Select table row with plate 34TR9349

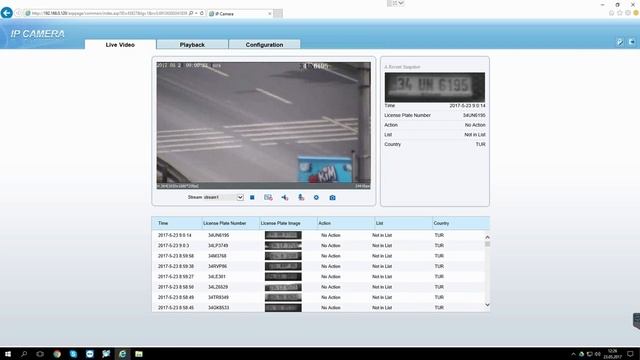[x=318, y=297]
